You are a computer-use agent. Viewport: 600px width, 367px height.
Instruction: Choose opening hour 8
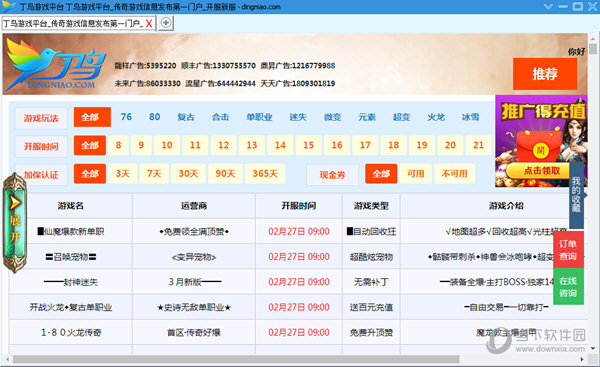click(x=119, y=145)
